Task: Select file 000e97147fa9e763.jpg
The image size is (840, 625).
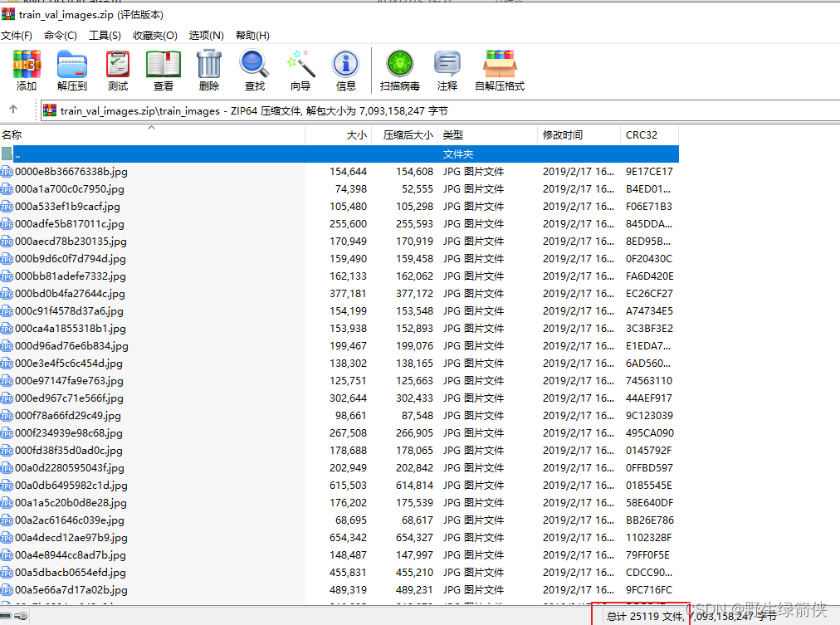Action: (x=69, y=381)
